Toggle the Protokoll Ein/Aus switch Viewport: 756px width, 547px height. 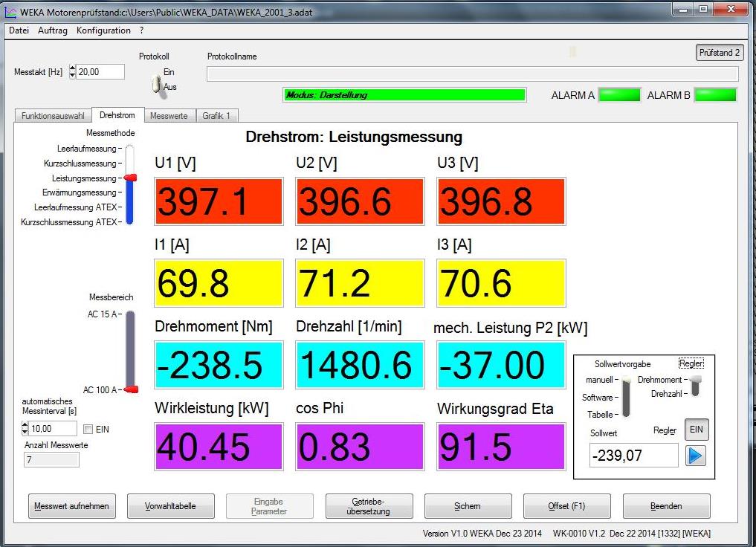tap(157, 84)
